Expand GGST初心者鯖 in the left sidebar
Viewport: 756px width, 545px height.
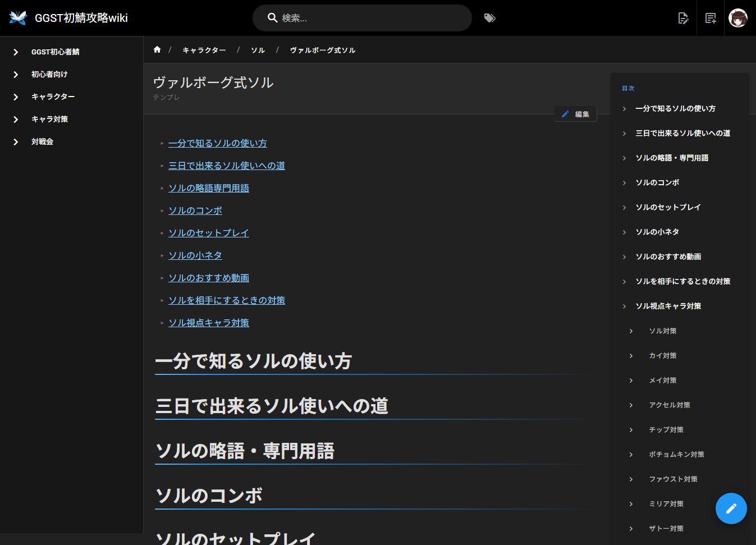72,52
